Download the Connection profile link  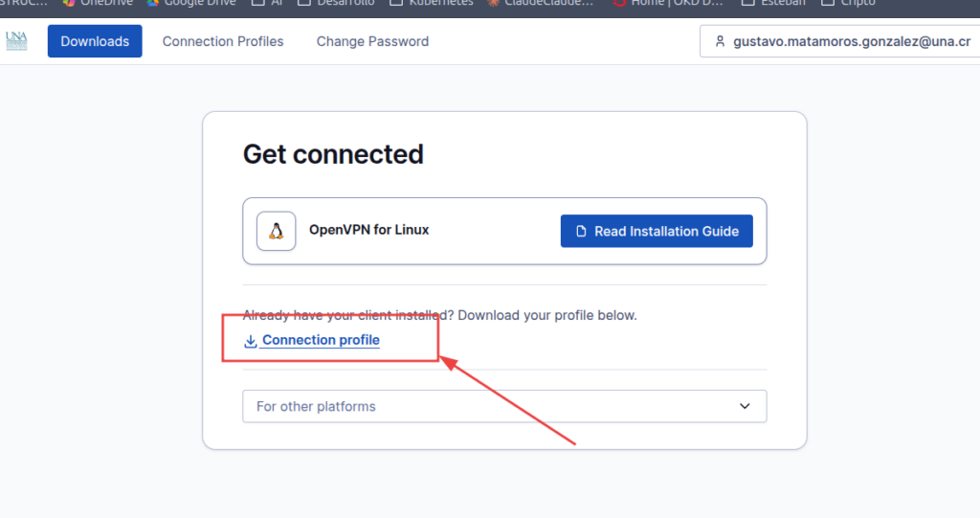[321, 340]
